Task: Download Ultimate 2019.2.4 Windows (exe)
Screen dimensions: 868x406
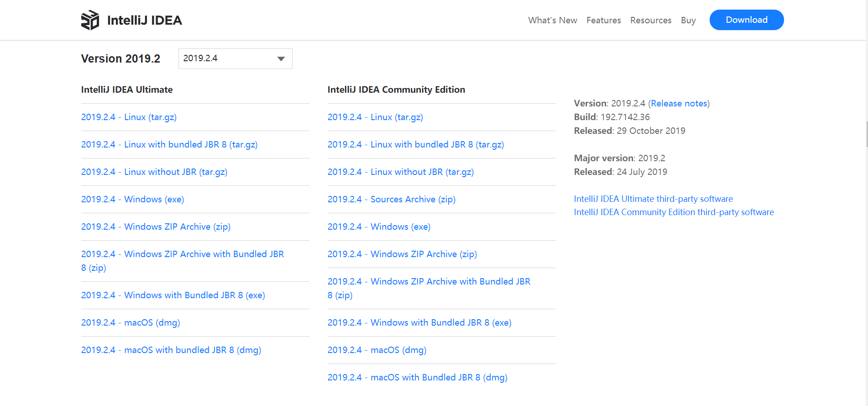Action: pos(132,199)
